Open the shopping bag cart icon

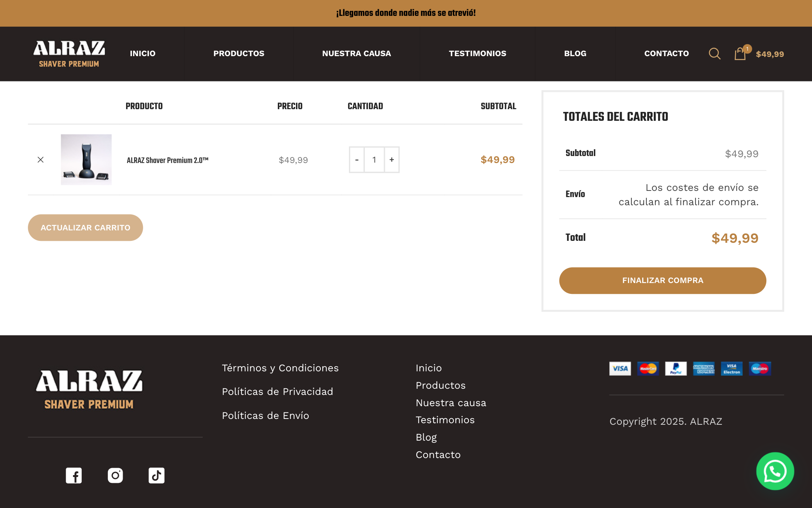pyautogui.click(x=740, y=53)
